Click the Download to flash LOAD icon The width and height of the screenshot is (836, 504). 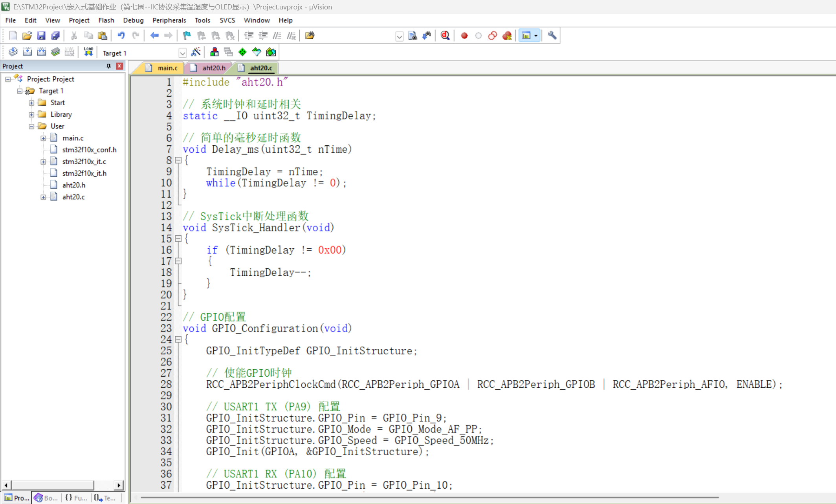point(88,52)
